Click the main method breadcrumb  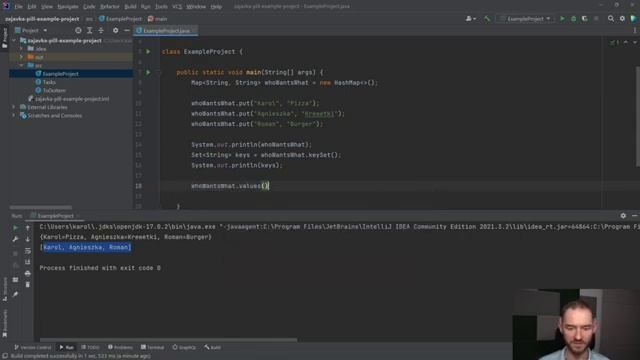(158, 19)
